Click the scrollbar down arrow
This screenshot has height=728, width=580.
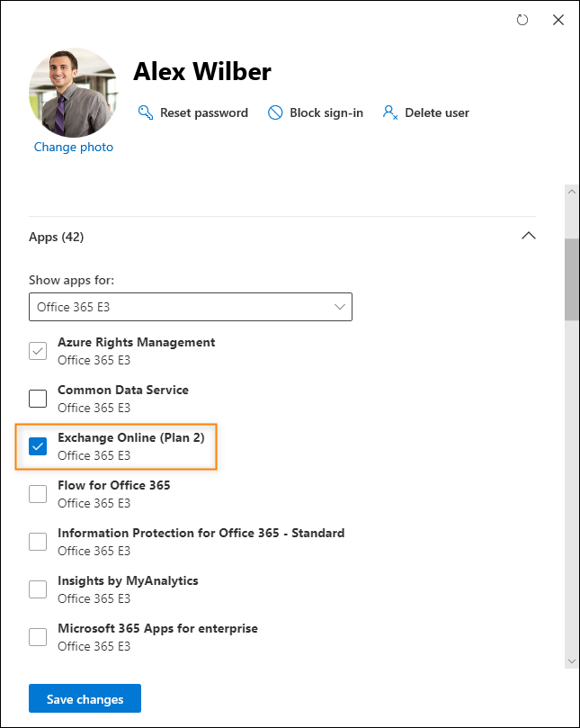click(x=572, y=661)
